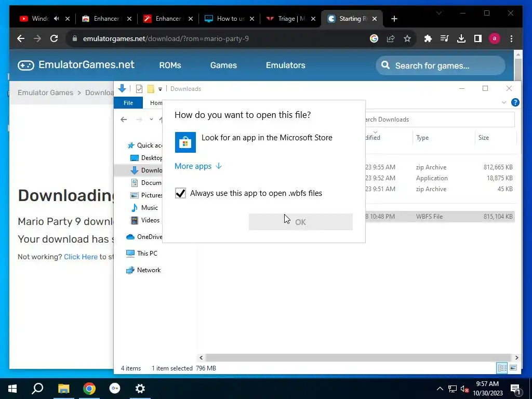Click the address bar URL
Viewport: 532px width, 399px height.
pos(166,38)
